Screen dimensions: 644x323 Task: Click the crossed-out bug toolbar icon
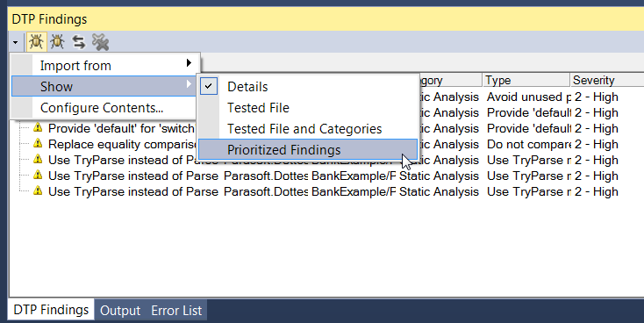point(100,42)
